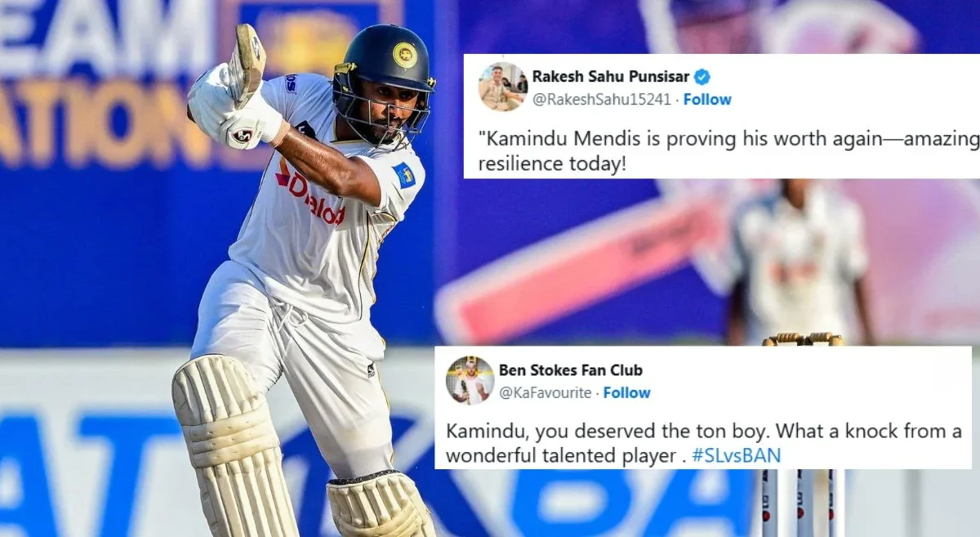Open the Ben Stokes Fan Club avatar
Screen dimensions: 980x537
click(x=470, y=380)
